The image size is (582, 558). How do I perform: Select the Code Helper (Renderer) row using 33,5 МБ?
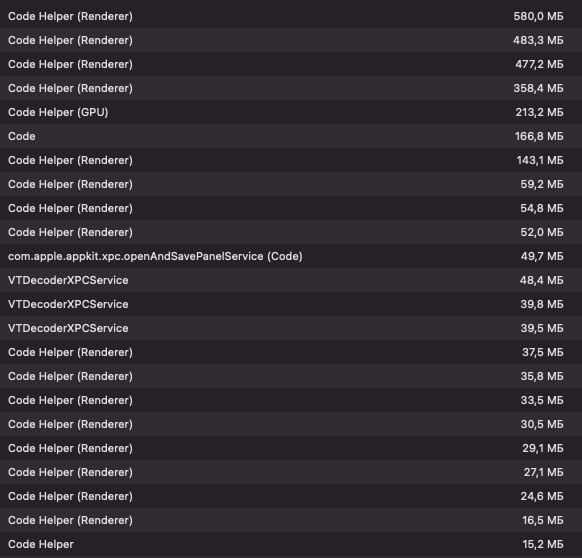point(291,400)
